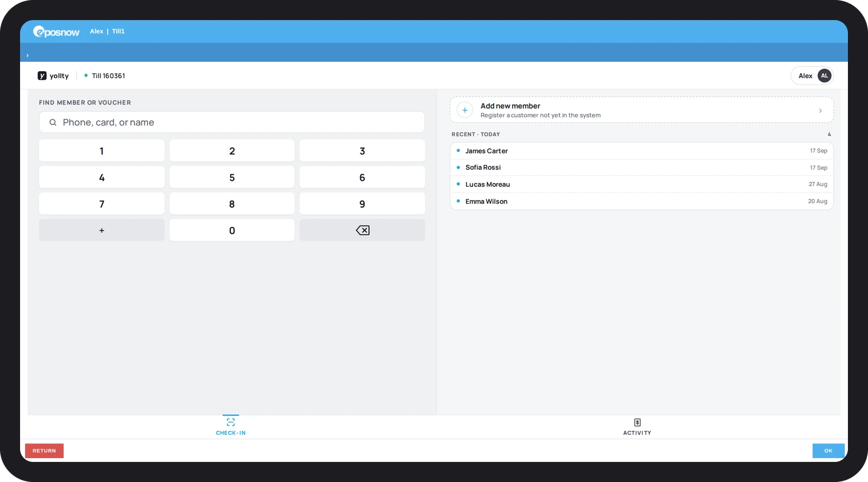Switch to the Check-in tab
The image size is (868, 482).
click(x=231, y=427)
